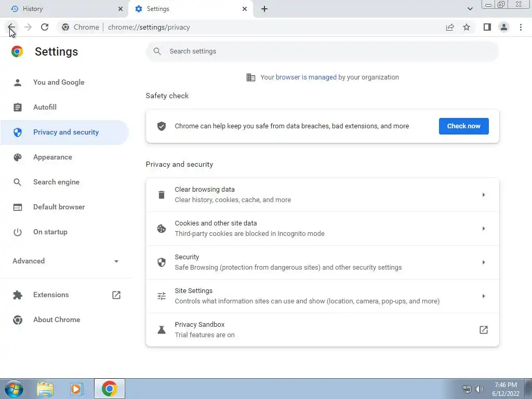Open Appearance settings
Image resolution: width=532 pixels, height=399 pixels.
pyautogui.click(x=64, y=157)
